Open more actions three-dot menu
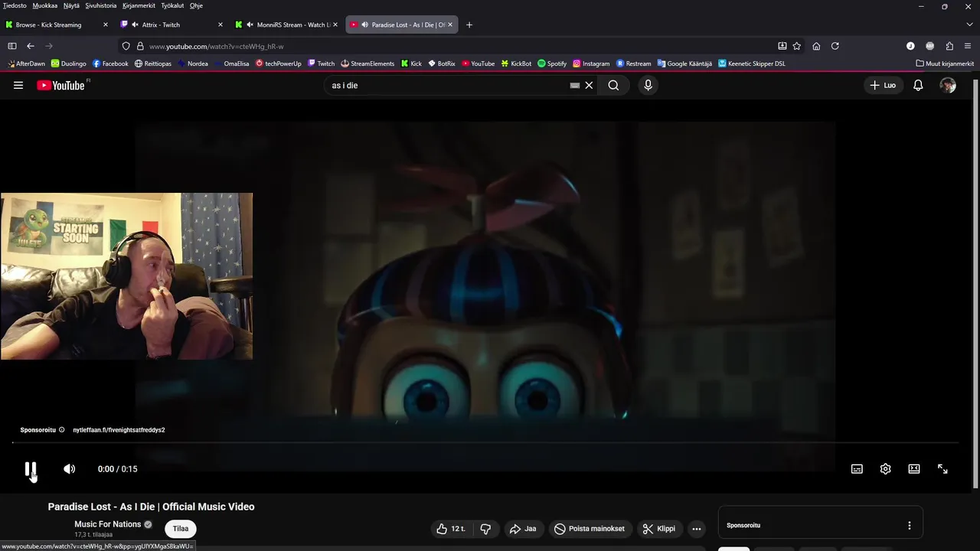Viewport: 980px width, 551px height. pyautogui.click(x=696, y=529)
